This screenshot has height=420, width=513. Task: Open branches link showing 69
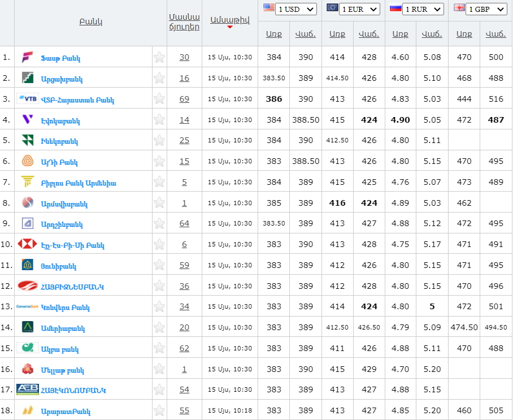(184, 99)
